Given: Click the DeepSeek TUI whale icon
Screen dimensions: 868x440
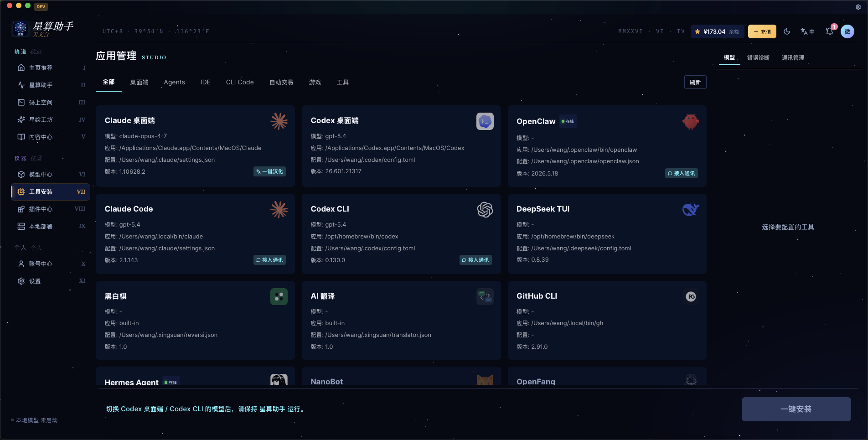Looking at the screenshot, I should click(691, 209).
